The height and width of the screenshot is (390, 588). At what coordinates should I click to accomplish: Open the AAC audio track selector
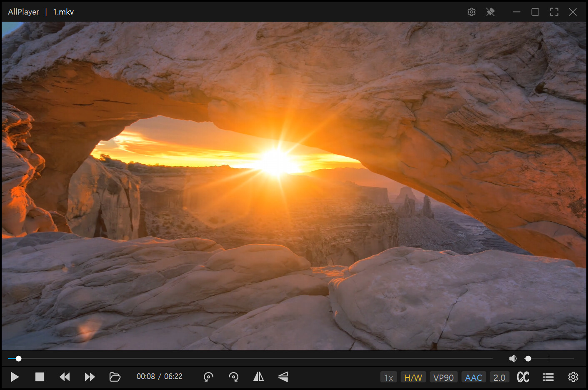[x=473, y=377]
